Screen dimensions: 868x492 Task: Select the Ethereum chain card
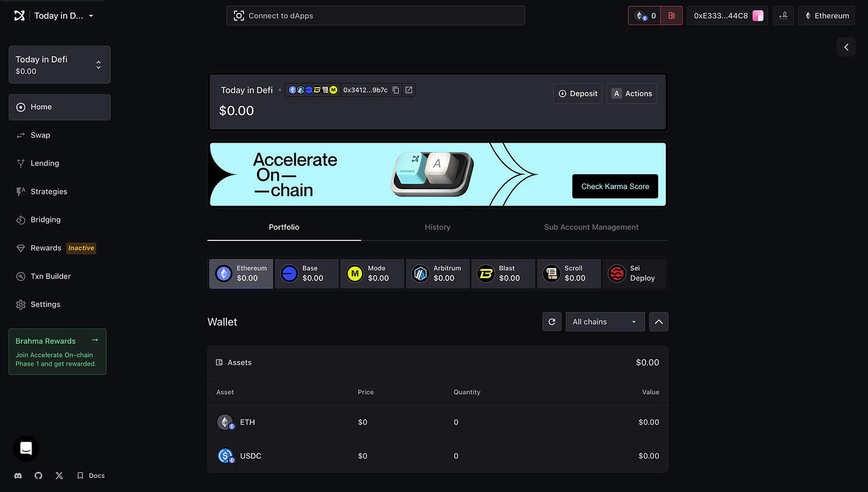coord(241,274)
